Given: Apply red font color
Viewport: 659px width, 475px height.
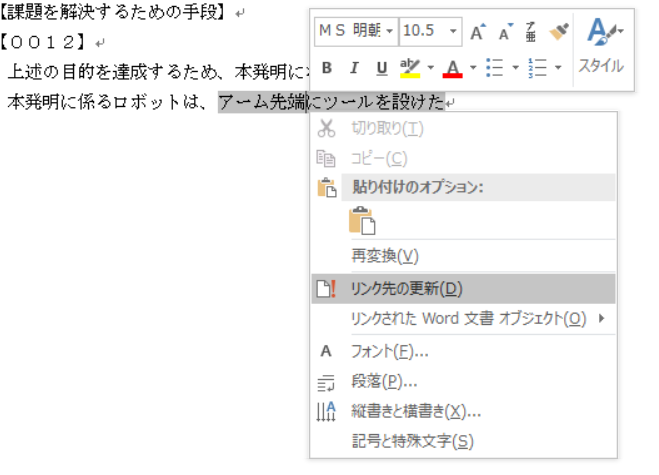Looking at the screenshot, I should tap(452, 68).
